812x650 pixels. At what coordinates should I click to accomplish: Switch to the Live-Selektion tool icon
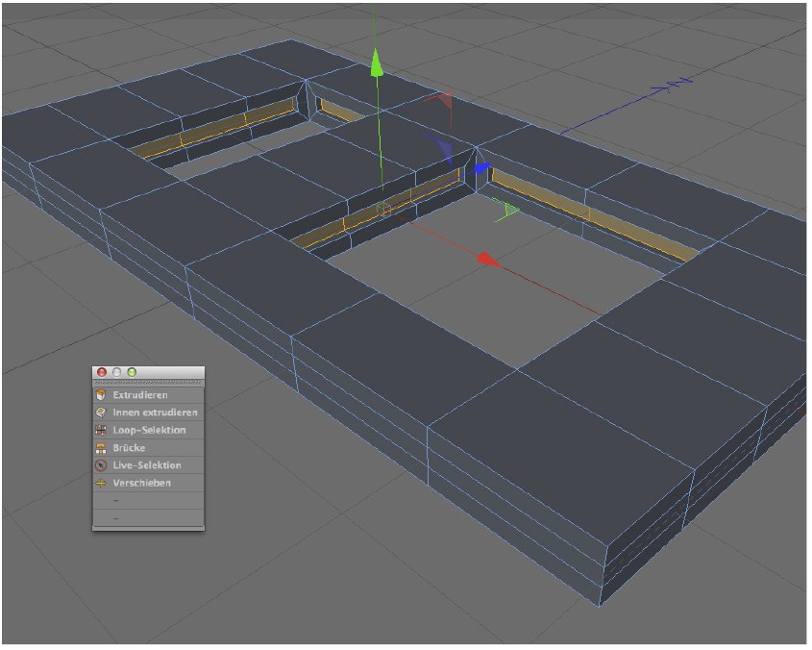[x=101, y=465]
